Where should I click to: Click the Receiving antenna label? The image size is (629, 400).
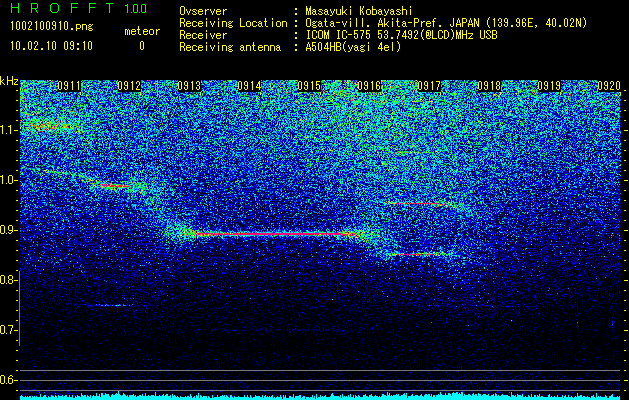[230, 47]
